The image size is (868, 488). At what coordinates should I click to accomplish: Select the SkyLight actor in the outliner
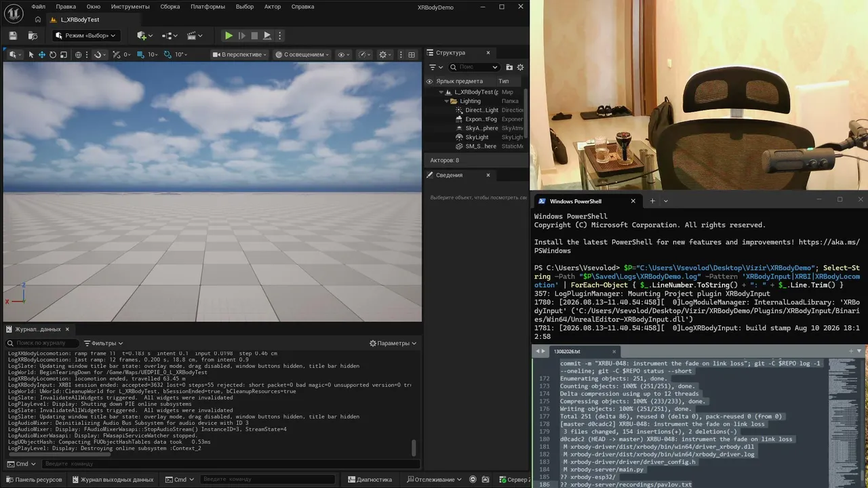tap(477, 137)
